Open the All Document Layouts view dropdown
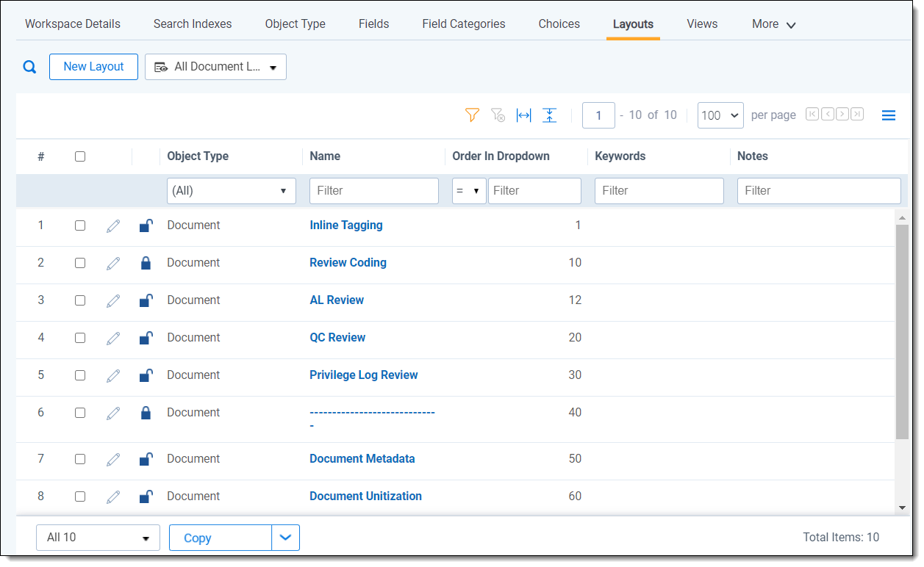This screenshot has height=567, width=924. click(x=215, y=67)
